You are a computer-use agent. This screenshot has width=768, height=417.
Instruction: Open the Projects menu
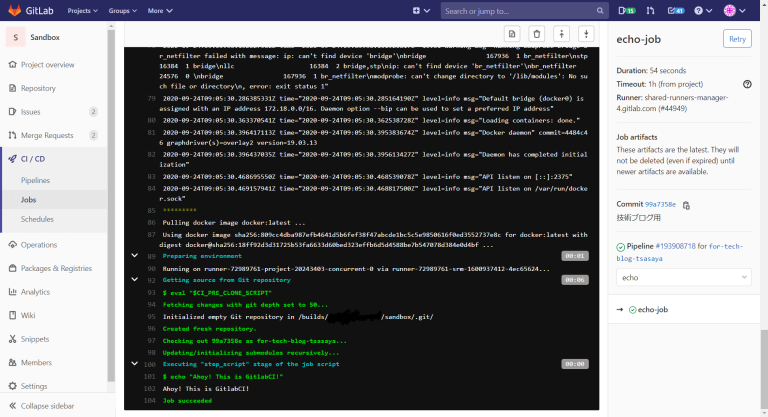tap(82, 10)
